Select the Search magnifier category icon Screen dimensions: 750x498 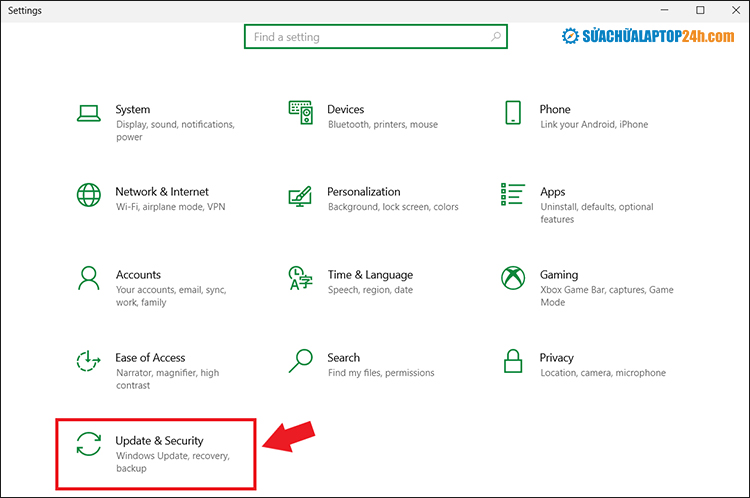301,361
